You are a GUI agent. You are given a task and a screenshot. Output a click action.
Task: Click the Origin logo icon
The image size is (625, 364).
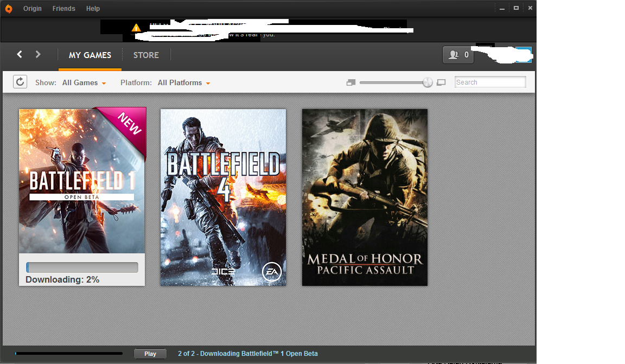point(9,9)
